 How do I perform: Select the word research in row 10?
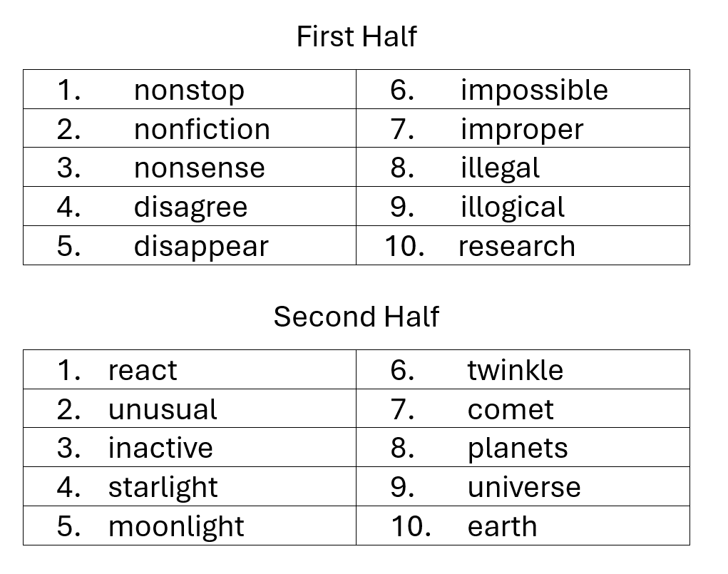click(517, 246)
